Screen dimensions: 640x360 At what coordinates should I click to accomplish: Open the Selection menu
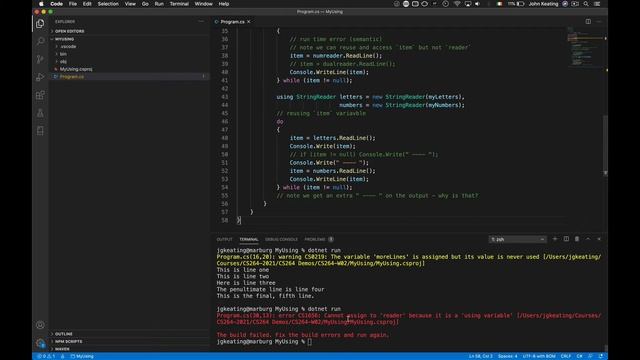[x=108, y=4]
